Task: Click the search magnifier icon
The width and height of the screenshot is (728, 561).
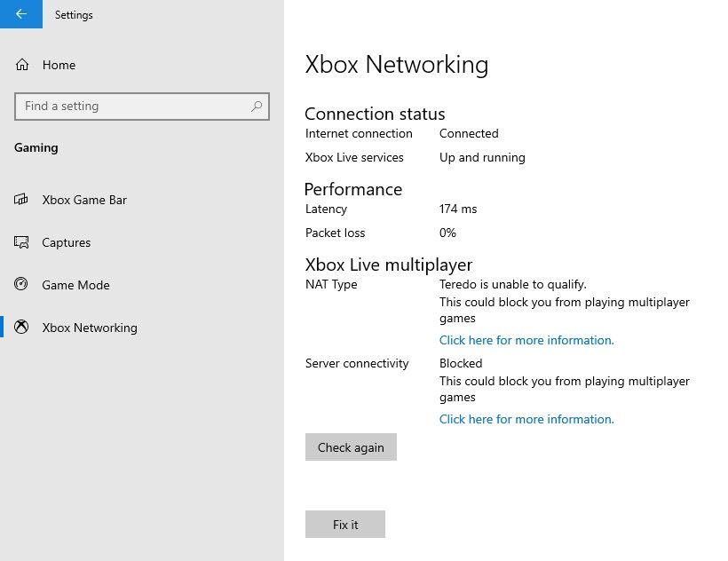Action: tap(257, 107)
